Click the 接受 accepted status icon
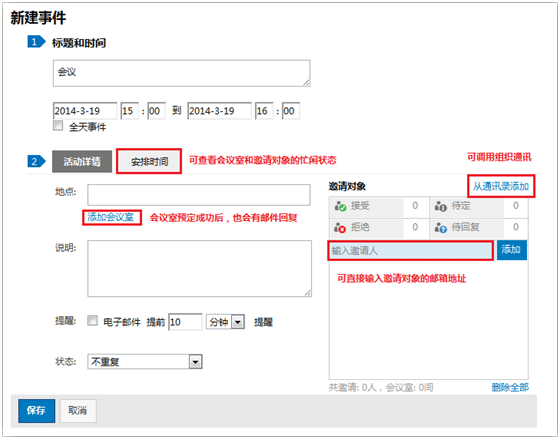This screenshot has width=560, height=439. [340, 206]
